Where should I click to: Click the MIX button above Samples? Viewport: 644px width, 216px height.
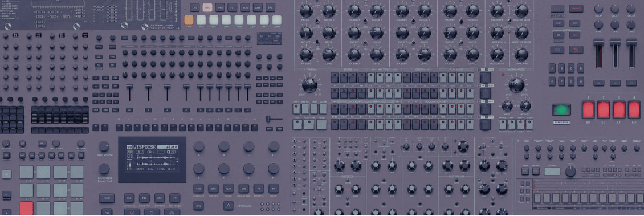coord(160,197)
